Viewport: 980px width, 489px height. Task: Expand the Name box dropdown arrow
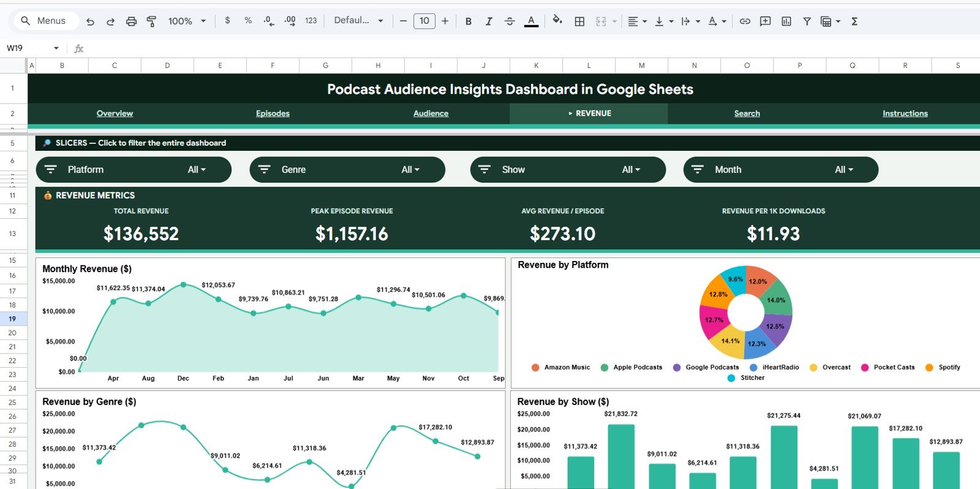coord(56,48)
